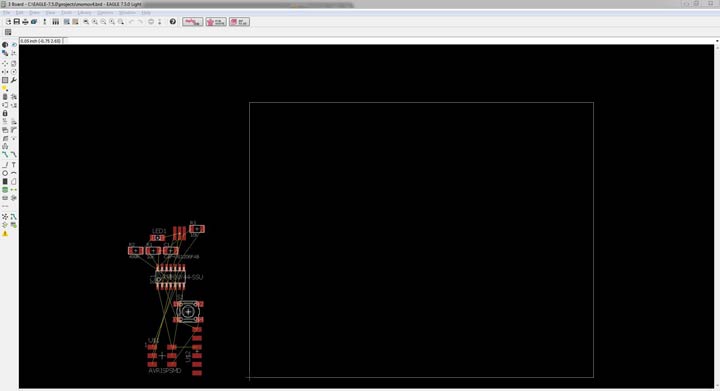Select the Smash tool
The image size is (720, 391).
pos(5,130)
